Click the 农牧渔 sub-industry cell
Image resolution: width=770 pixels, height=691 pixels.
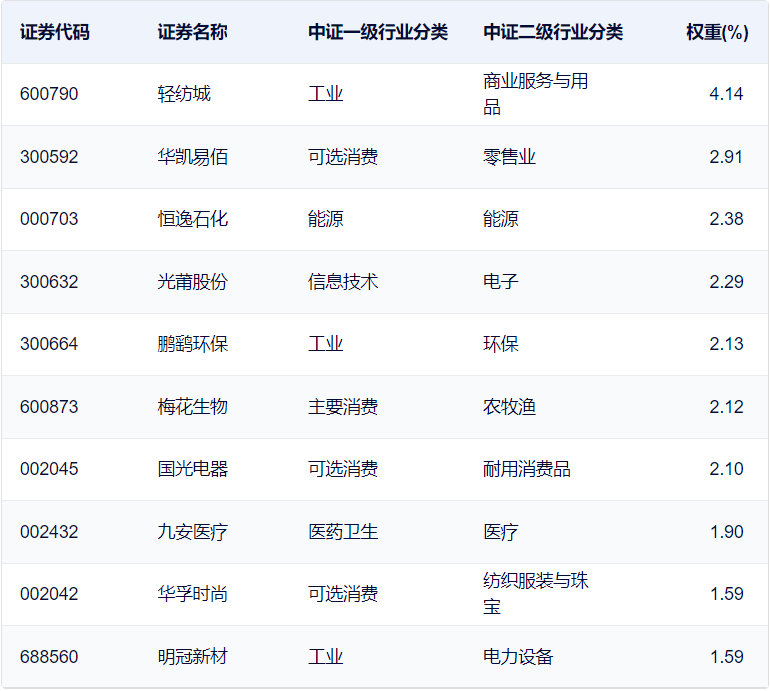pyautogui.click(x=509, y=407)
